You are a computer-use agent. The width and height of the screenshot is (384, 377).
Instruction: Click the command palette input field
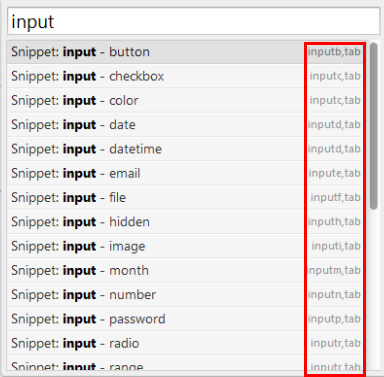193,21
